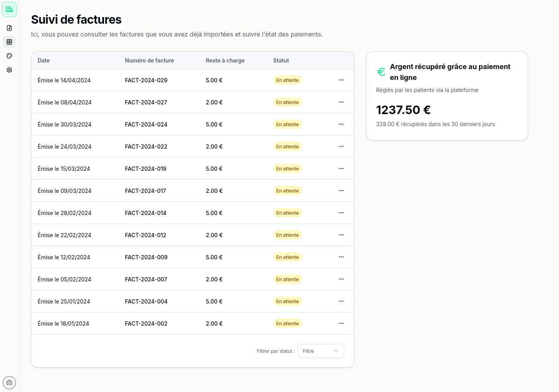This screenshot has width=559, height=392.
Task: Open the settings gear in sidebar
Action: [9, 70]
